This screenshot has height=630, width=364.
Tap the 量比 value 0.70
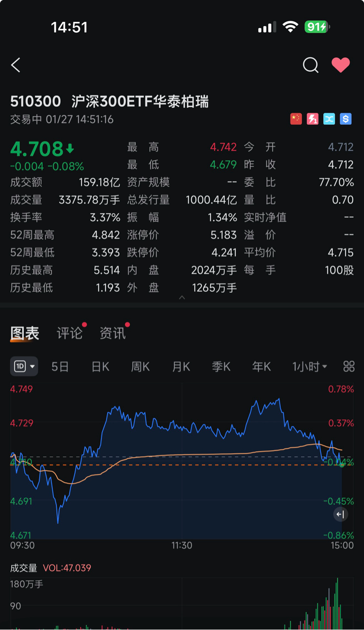(343, 200)
